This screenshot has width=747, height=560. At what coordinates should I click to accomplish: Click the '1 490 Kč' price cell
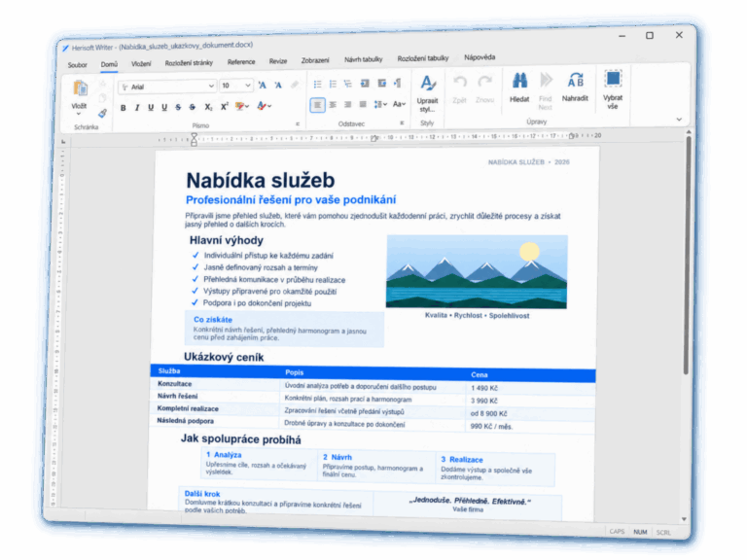click(x=484, y=388)
